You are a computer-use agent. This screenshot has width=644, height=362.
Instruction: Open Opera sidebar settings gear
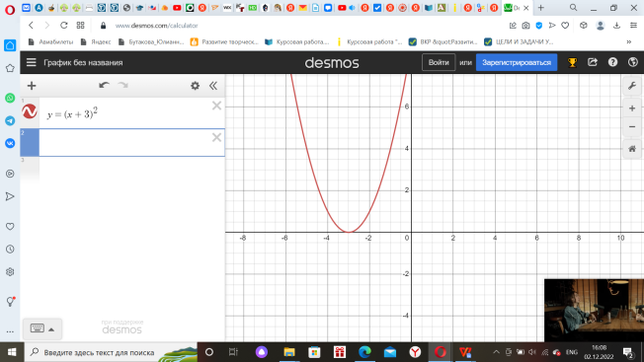[10, 272]
